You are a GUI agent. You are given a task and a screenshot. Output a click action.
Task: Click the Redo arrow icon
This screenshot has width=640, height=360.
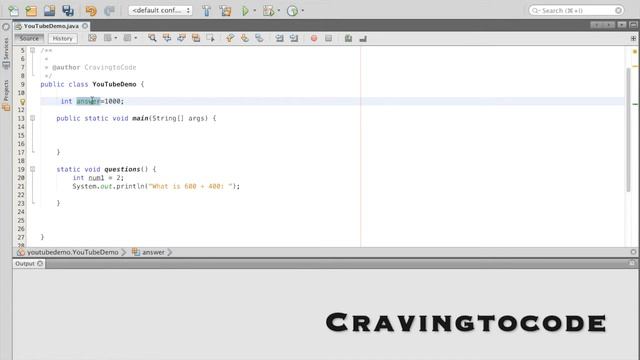109,11
